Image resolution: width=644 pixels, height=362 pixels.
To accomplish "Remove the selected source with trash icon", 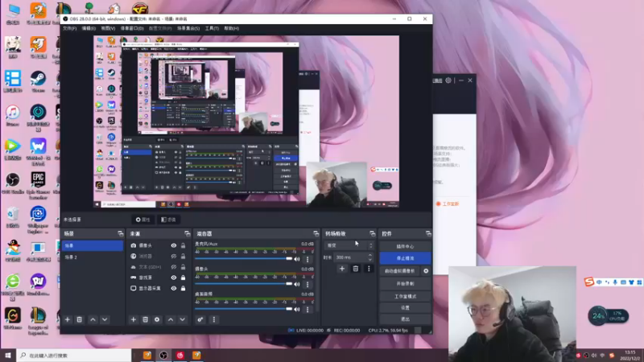I will [145, 319].
